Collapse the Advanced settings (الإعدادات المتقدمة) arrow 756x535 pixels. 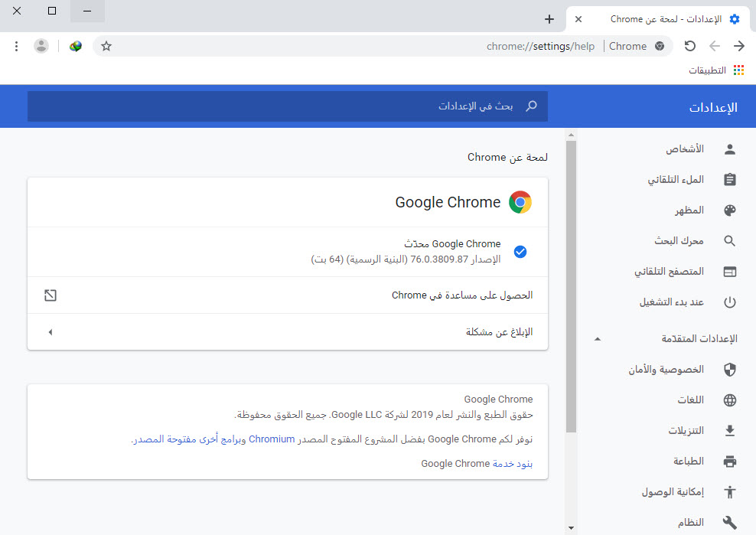(x=598, y=339)
